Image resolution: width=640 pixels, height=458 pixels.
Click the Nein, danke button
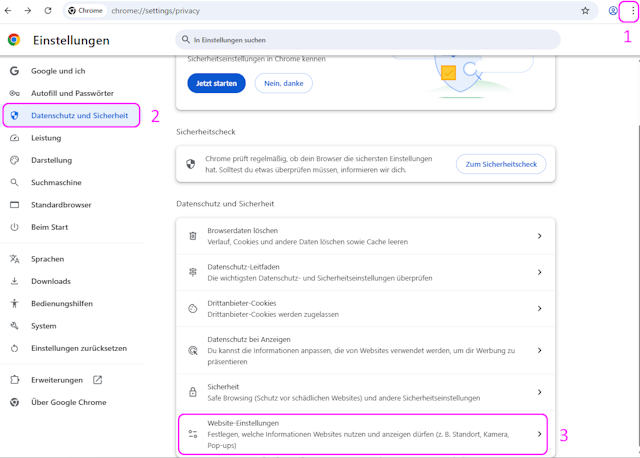(x=283, y=83)
